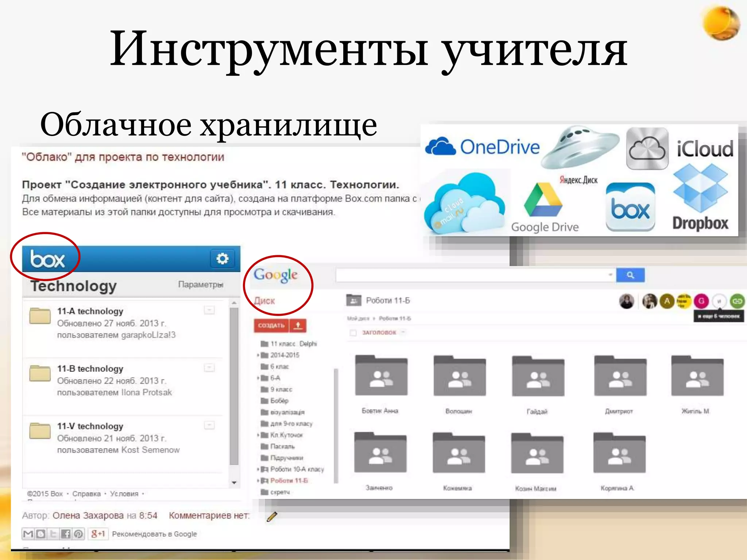Open dropdown menu for 11-V technology
Image resolution: width=747 pixels, height=560 pixels.
point(209,425)
